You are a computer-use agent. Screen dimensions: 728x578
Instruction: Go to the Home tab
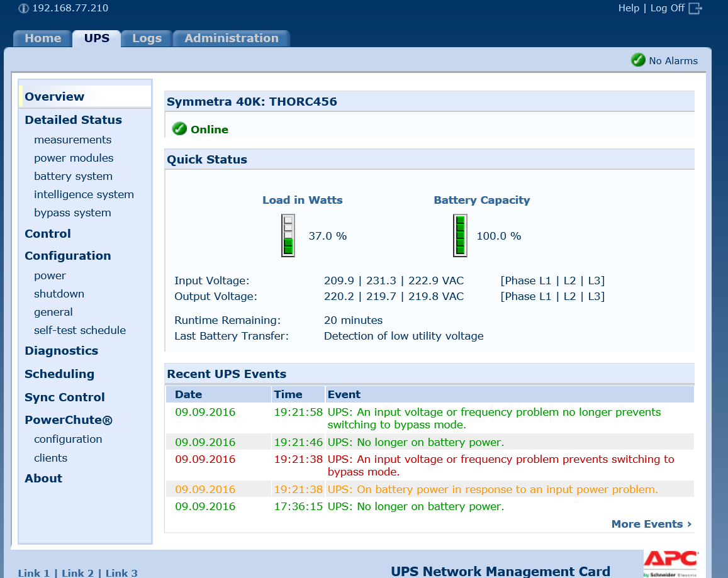[43, 38]
